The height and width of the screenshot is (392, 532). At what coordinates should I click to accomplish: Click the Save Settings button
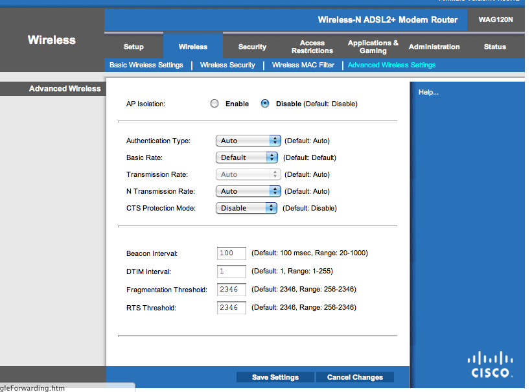[275, 377]
